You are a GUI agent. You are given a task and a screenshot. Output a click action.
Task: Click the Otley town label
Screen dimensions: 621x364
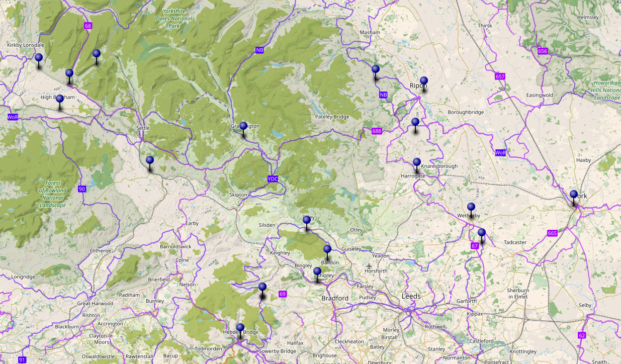(356, 230)
